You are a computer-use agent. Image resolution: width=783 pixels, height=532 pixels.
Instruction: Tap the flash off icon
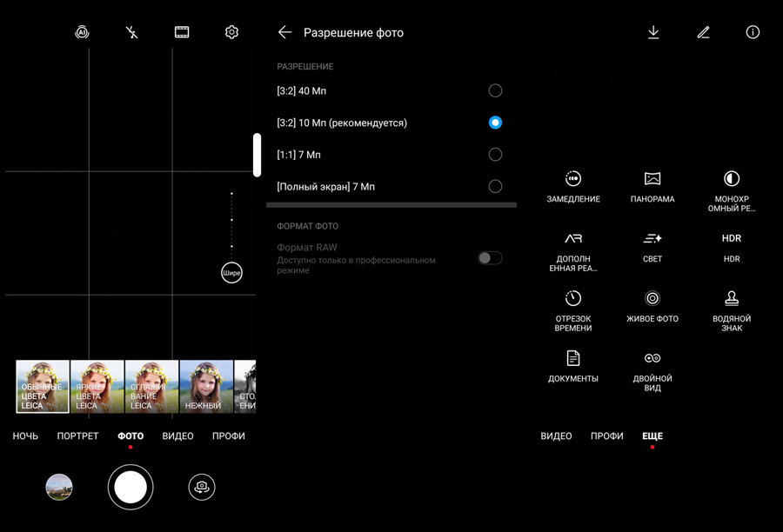(132, 32)
